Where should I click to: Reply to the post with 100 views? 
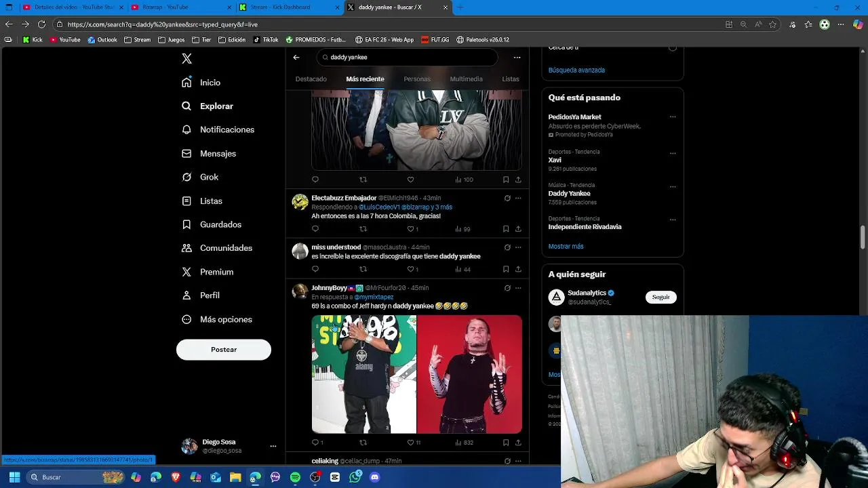[315, 180]
